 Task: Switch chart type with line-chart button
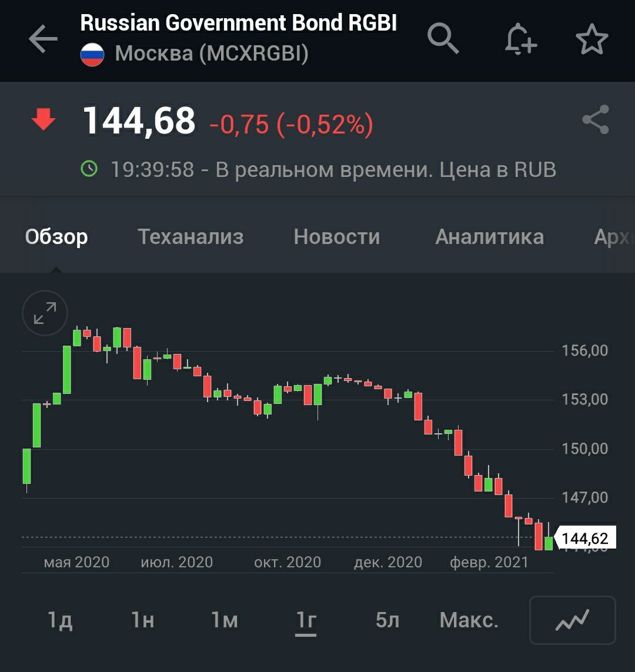click(x=572, y=620)
